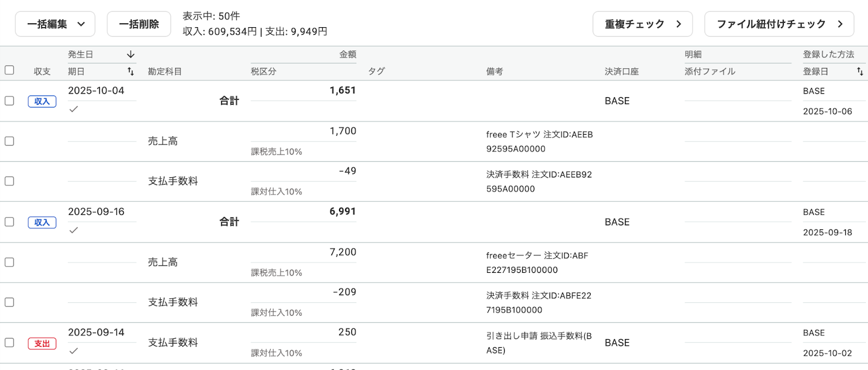Toggle the select-all header checkbox
This screenshot has width=868, height=370.
(9, 70)
